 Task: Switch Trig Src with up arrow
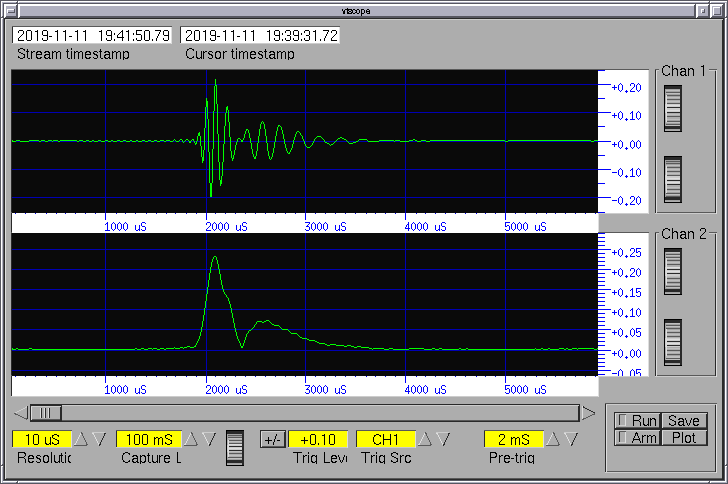point(424,439)
